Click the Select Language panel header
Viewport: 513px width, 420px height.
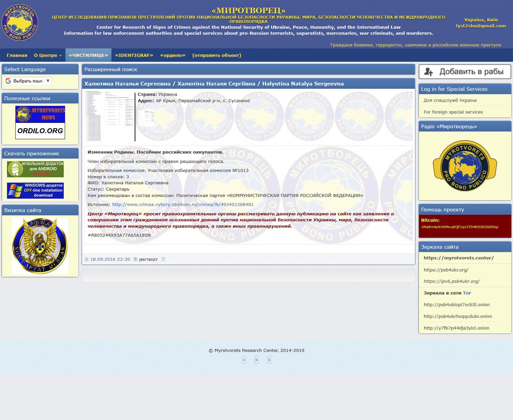click(40, 69)
